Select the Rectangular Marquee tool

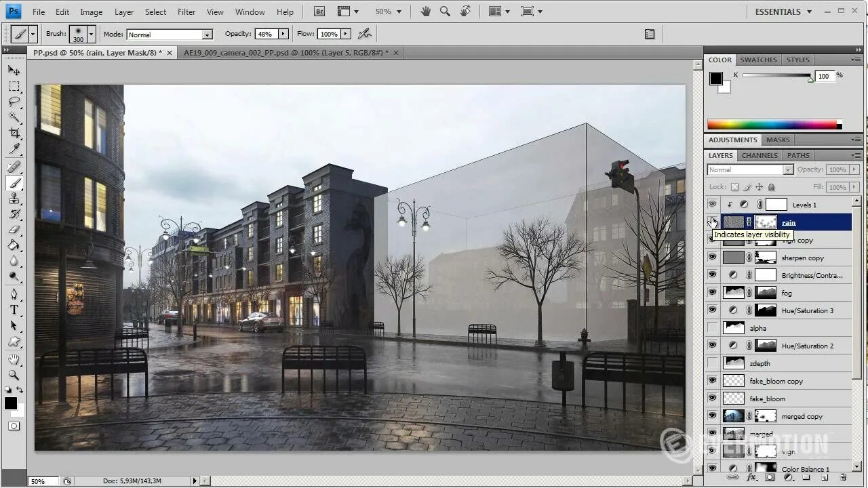pos(14,86)
